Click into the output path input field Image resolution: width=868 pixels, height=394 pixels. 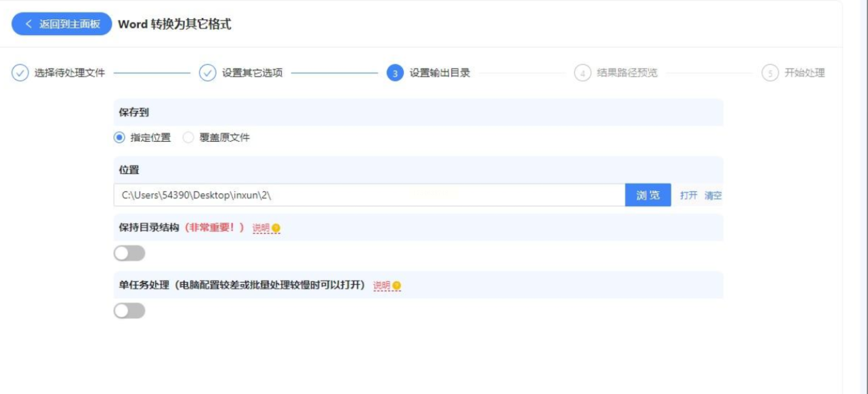(369, 195)
